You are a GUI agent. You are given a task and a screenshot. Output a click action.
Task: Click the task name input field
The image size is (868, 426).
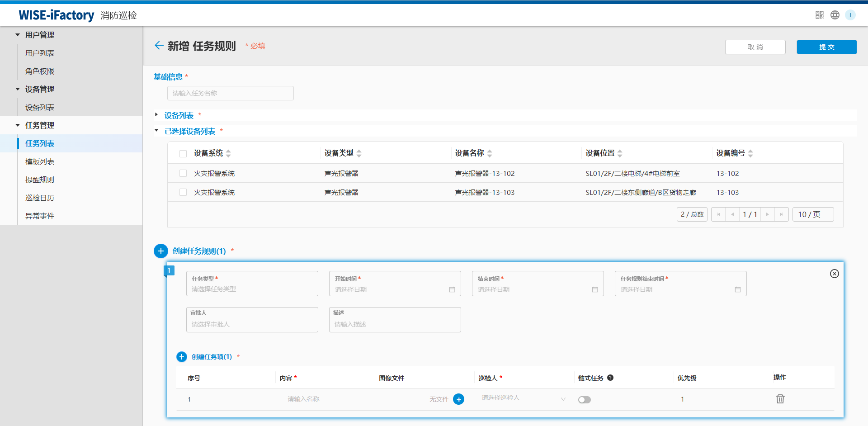pyautogui.click(x=231, y=93)
